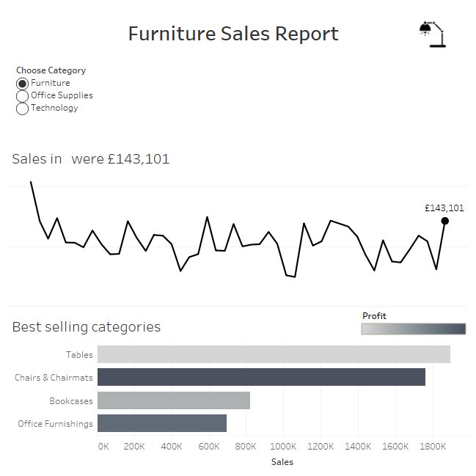Select the Furniture radio button
The width and height of the screenshot is (476, 476).
[22, 84]
